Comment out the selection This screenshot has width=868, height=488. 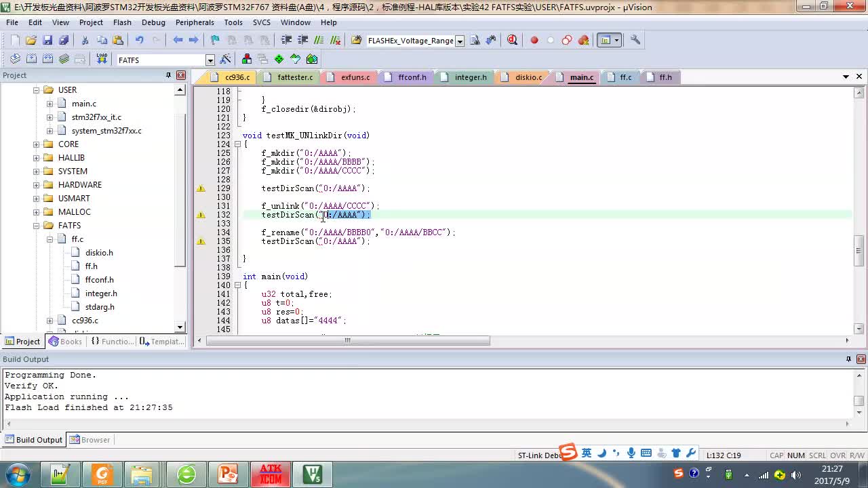click(x=319, y=40)
